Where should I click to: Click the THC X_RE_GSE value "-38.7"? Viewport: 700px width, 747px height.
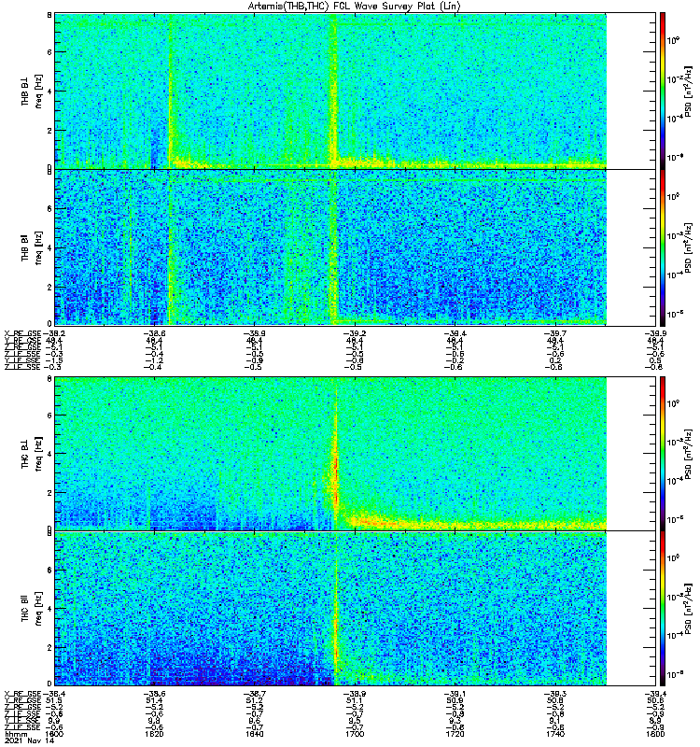(254, 694)
